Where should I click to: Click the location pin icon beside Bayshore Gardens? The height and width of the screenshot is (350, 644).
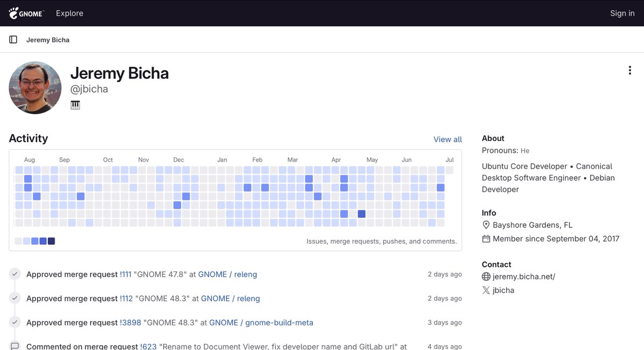tap(486, 225)
